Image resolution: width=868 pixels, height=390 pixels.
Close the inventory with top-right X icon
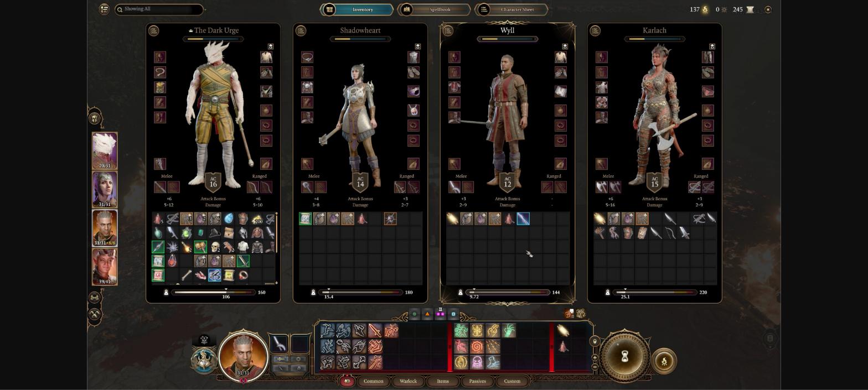point(768,9)
